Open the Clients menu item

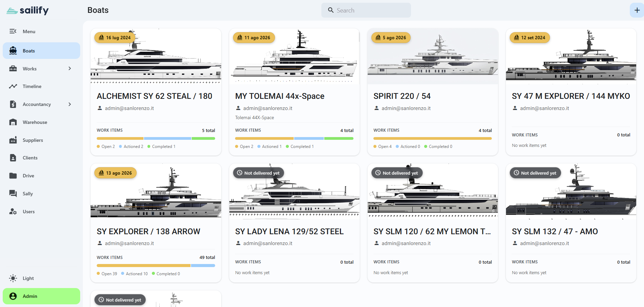point(41,158)
